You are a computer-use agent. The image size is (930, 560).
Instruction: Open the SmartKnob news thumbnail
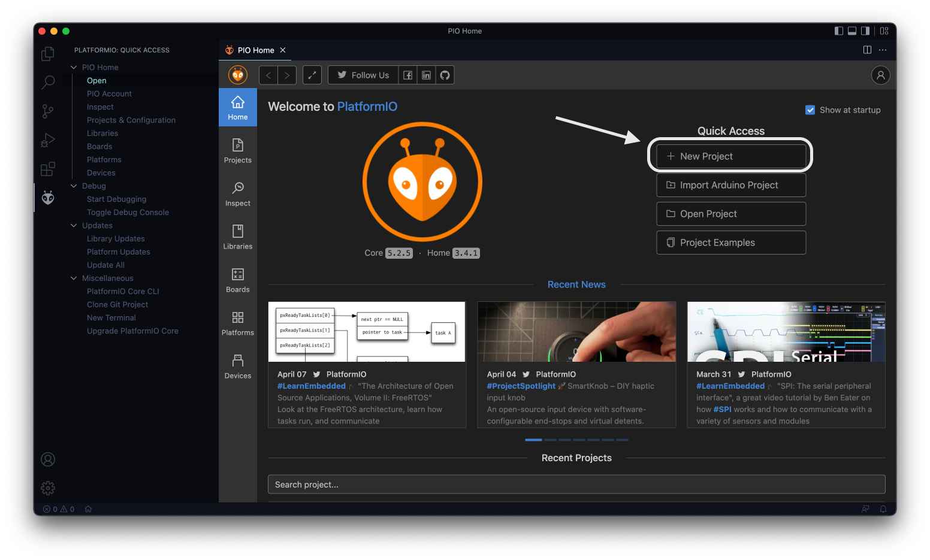(x=576, y=332)
